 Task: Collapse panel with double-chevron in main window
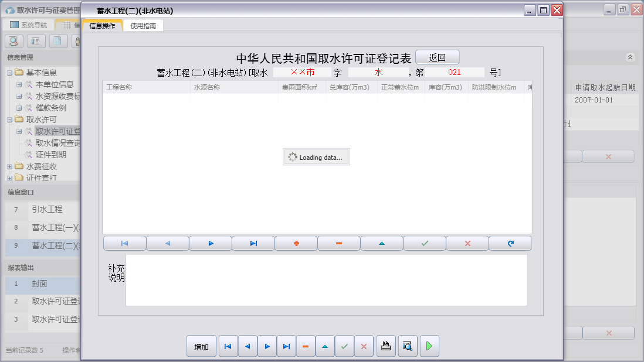coord(630,57)
